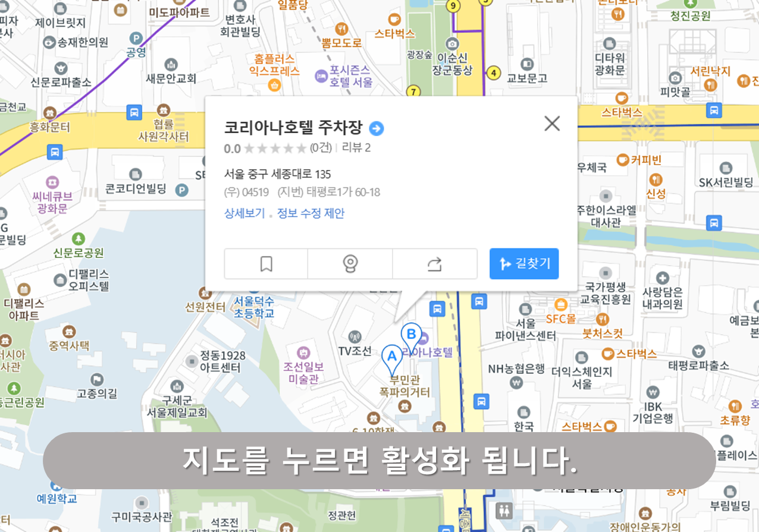Select map marker B near 코리아나호텔
Viewport: 759px width, 532px height.
pyautogui.click(x=412, y=335)
